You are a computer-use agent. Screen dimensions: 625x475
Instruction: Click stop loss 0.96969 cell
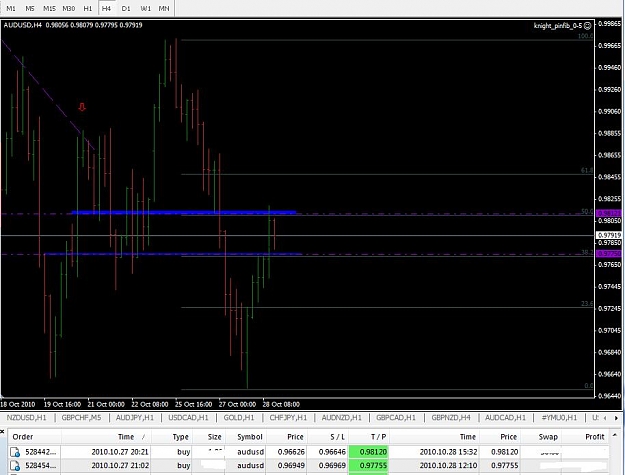click(332, 465)
